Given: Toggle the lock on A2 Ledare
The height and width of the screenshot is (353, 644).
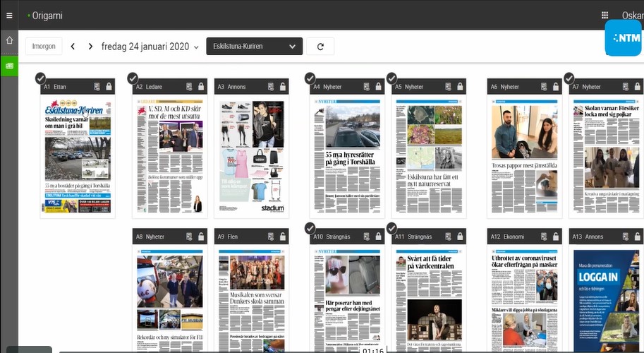Looking at the screenshot, I should pos(201,87).
